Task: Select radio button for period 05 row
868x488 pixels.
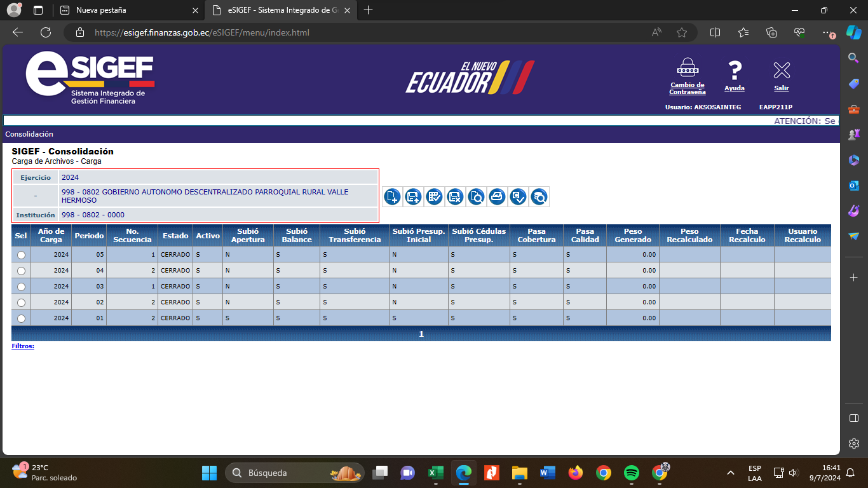Action: tap(21, 255)
